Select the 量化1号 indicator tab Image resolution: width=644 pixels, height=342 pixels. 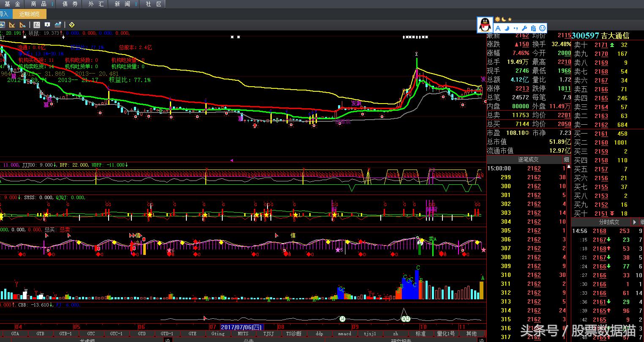(446, 334)
